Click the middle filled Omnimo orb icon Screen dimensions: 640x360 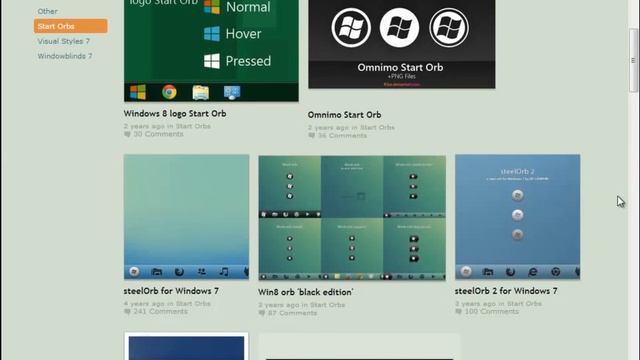tap(399, 28)
